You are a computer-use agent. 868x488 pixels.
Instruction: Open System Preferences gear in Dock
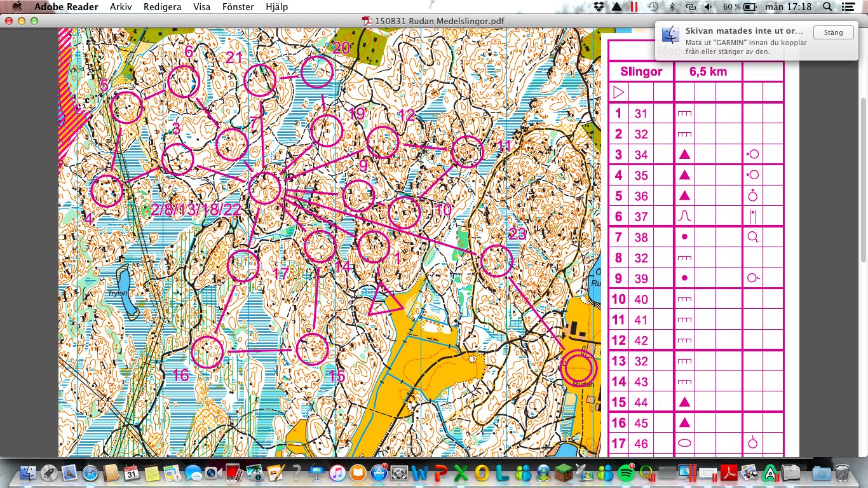(x=399, y=473)
